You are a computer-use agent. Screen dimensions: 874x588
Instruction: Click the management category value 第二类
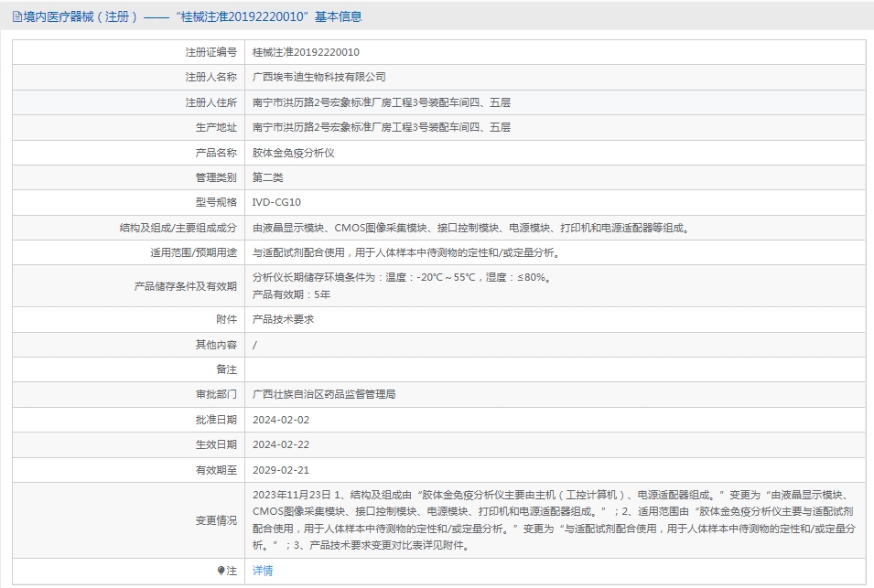point(268,177)
